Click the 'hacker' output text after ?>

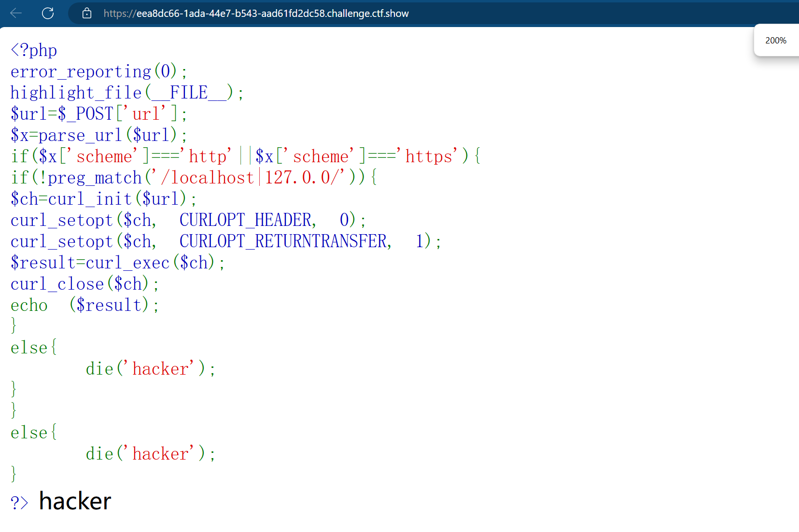75,501
